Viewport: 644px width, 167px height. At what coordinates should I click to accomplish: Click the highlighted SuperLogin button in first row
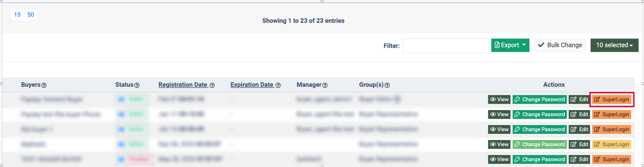(612, 100)
